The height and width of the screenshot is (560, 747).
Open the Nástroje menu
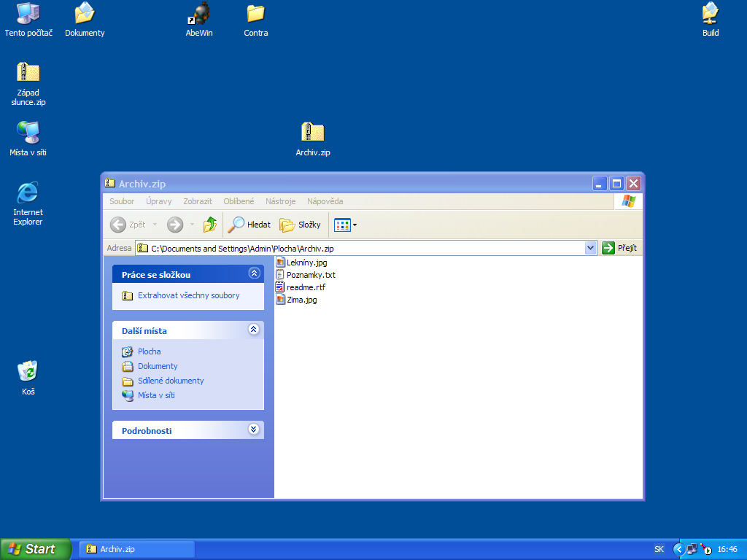click(280, 201)
